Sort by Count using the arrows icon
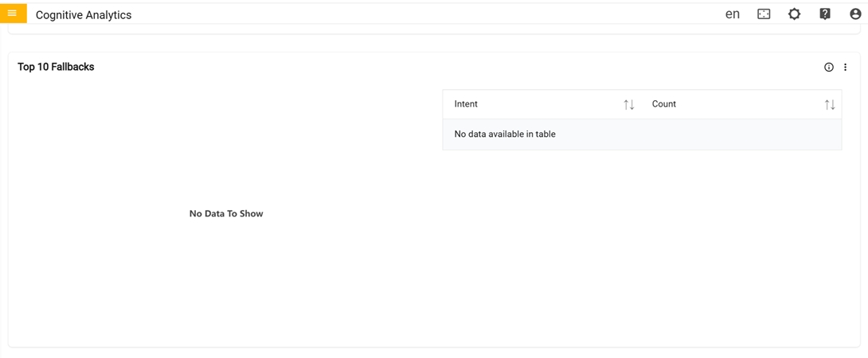The height and width of the screenshot is (358, 868). tap(830, 104)
